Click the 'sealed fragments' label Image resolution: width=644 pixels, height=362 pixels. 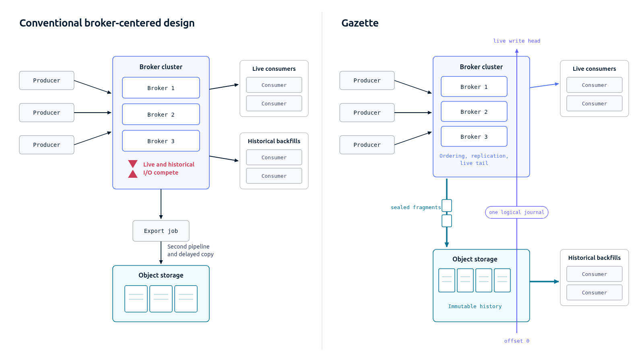(x=416, y=207)
